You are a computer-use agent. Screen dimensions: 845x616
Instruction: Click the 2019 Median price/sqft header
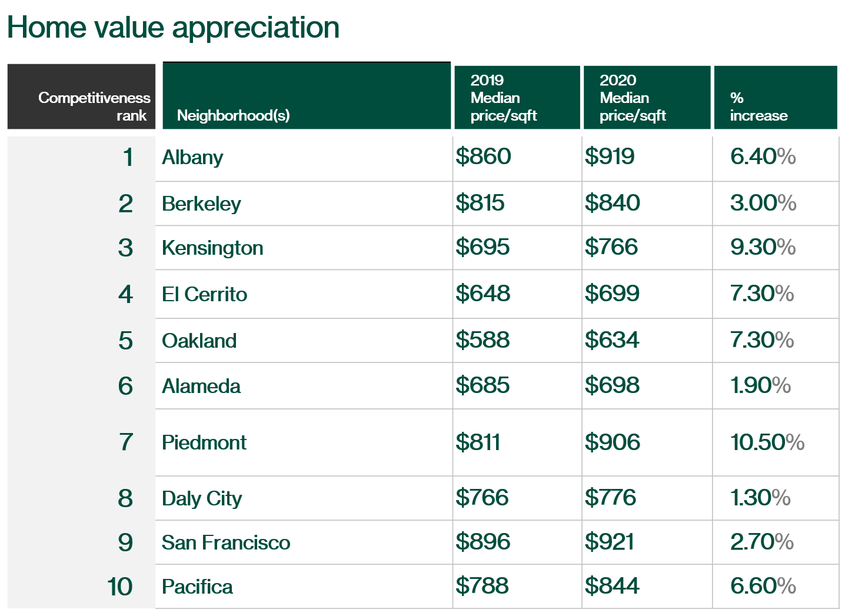pos(517,97)
